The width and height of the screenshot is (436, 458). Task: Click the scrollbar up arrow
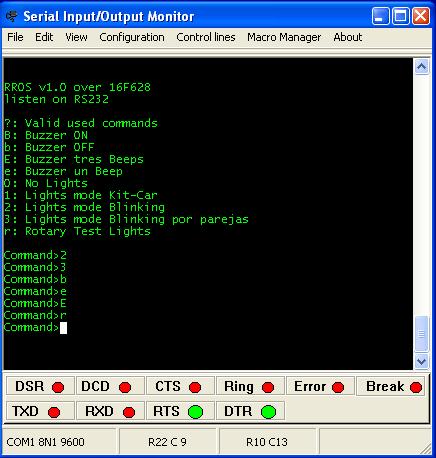(x=422, y=67)
